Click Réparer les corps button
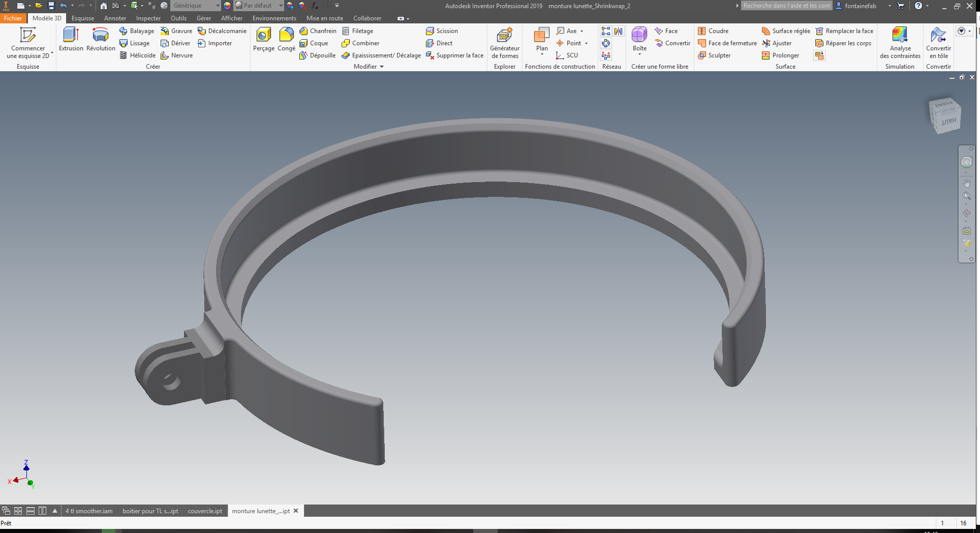Viewport: 980px width, 533px height. [843, 43]
